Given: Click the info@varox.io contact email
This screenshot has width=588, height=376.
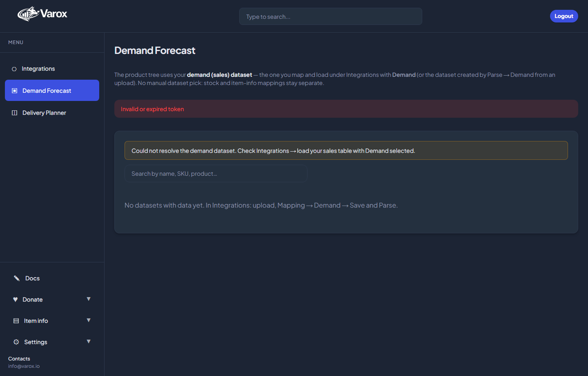Looking at the screenshot, I should click(x=24, y=366).
